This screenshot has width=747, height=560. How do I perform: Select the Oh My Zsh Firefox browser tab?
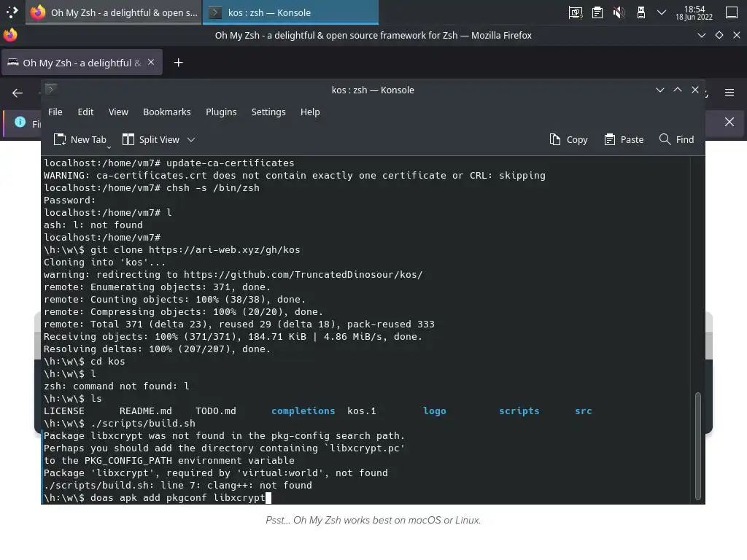tap(82, 63)
